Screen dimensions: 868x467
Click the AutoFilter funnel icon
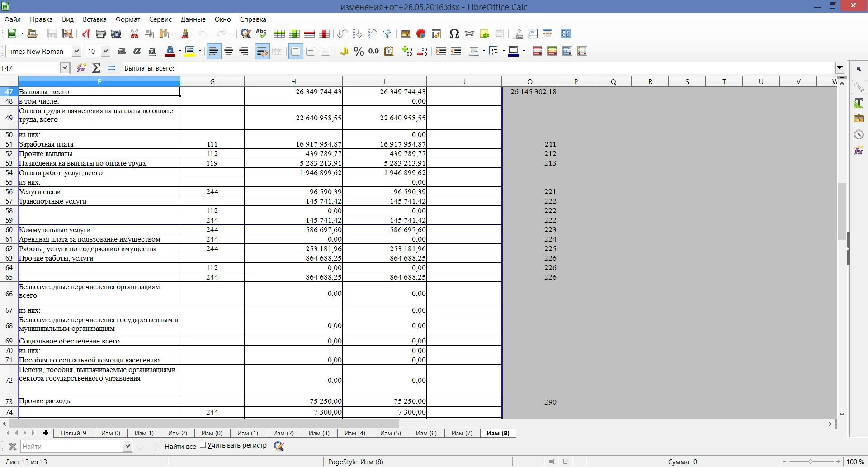coord(387,33)
